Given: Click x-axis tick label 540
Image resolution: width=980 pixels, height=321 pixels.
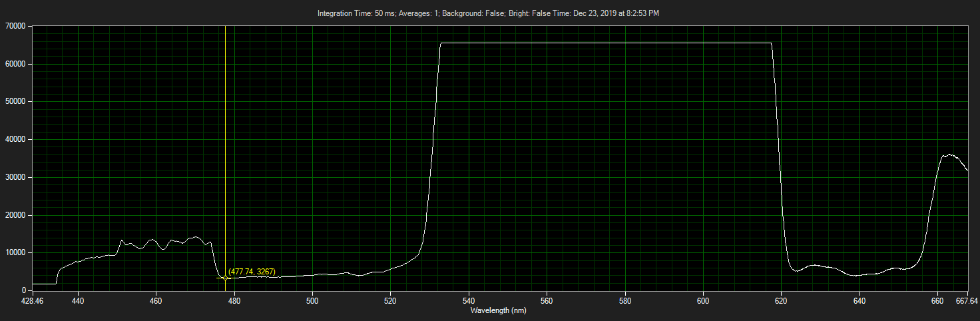Looking at the screenshot, I should pyautogui.click(x=469, y=301).
